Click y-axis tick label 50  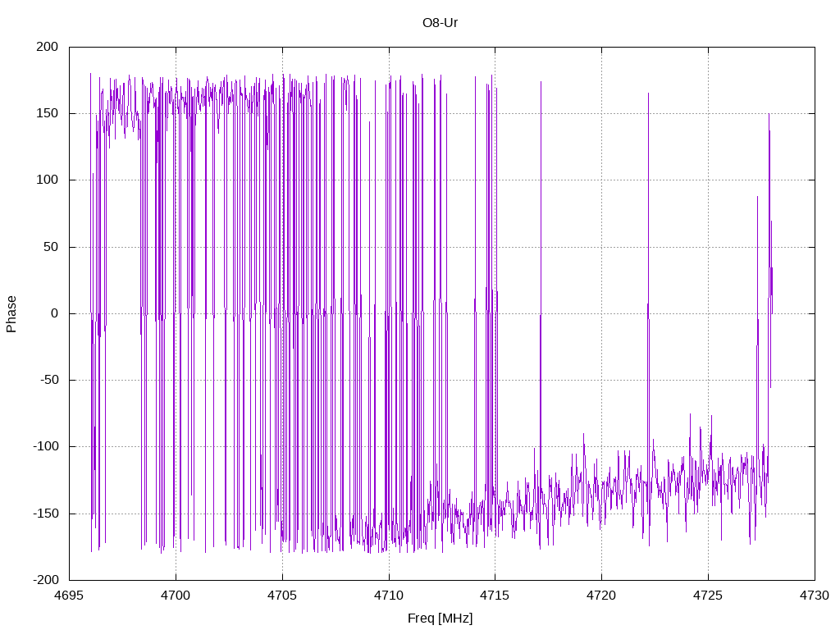(51, 247)
